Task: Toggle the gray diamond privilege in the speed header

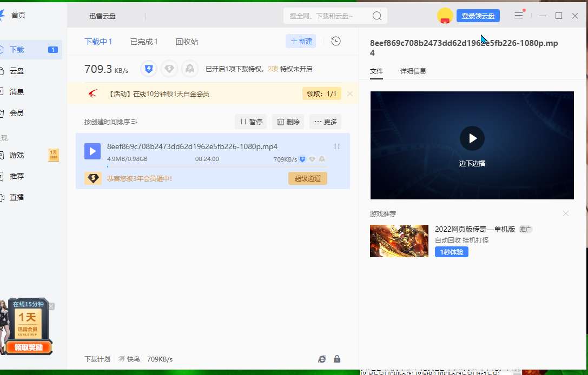Action: [x=169, y=69]
